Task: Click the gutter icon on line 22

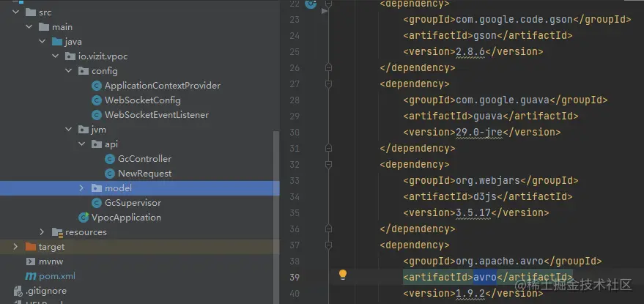Action: tap(311, 4)
